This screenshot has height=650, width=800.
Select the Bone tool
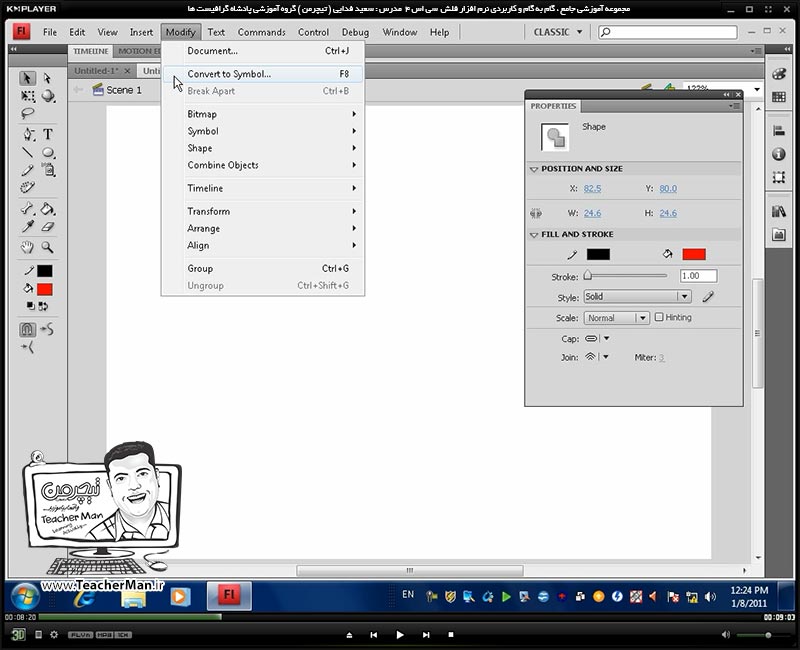[x=28, y=208]
